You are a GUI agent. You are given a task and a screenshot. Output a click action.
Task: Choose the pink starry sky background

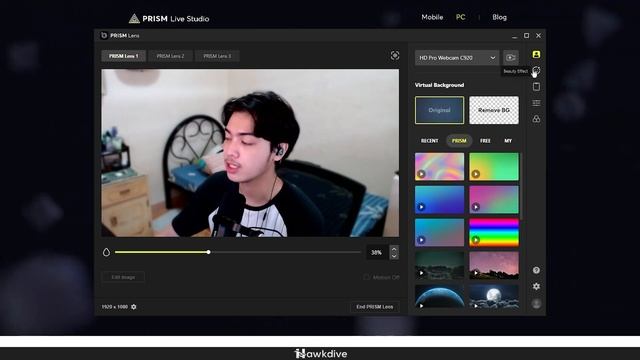tap(494, 265)
